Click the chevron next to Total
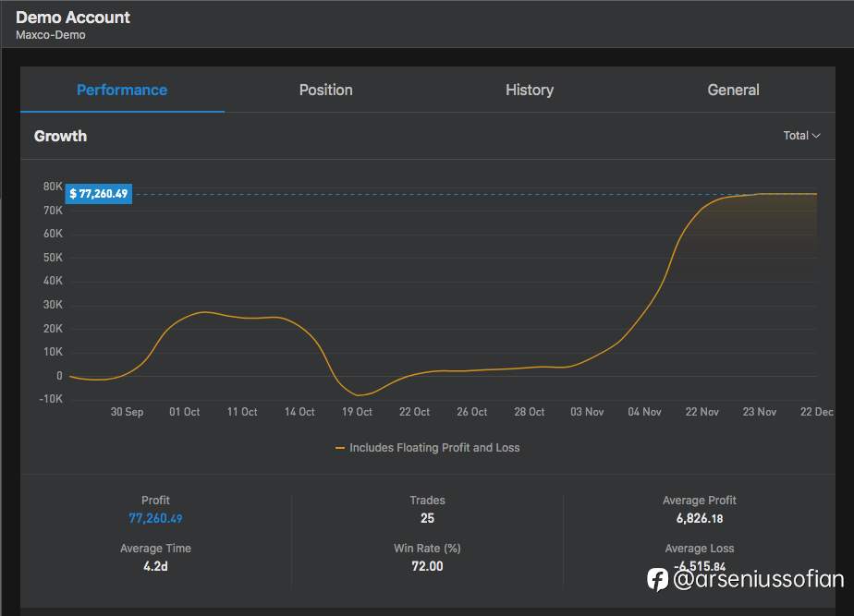The height and width of the screenshot is (616, 854). [816, 136]
